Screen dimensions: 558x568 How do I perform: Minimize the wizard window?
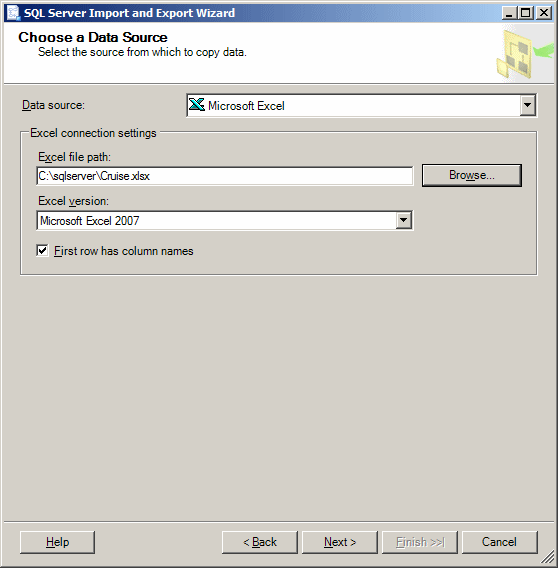tap(509, 13)
